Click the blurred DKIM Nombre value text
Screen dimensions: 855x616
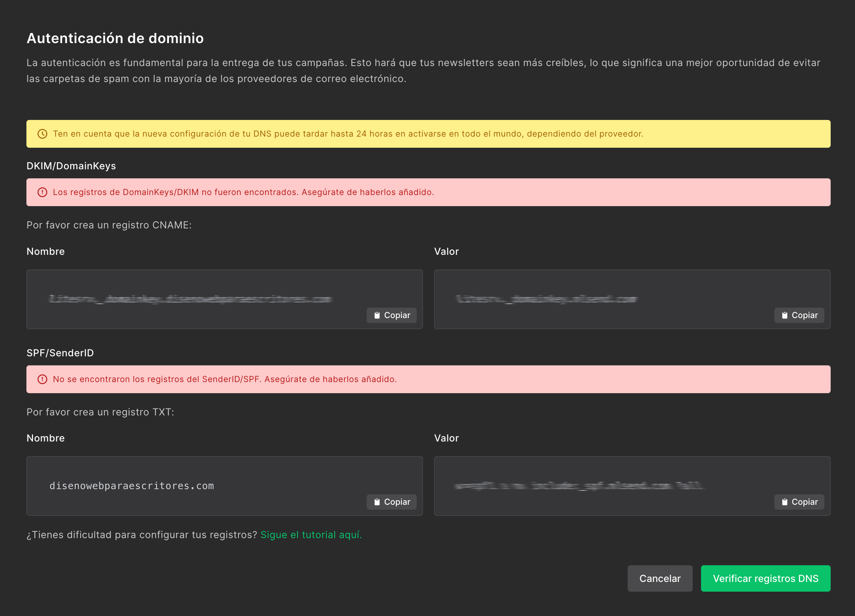click(x=190, y=299)
